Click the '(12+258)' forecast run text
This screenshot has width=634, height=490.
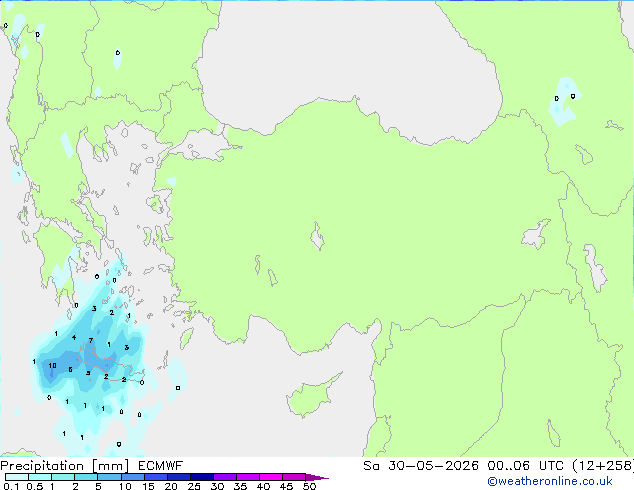[x=603, y=466]
